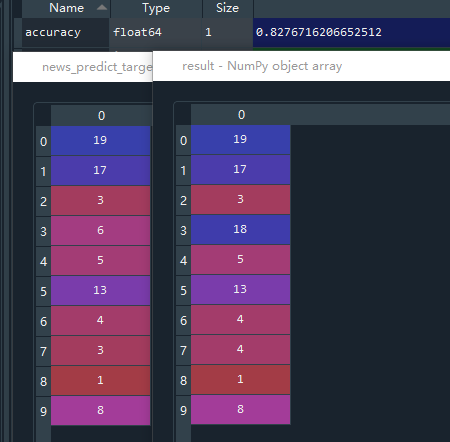450x442 pixels.
Task: Select value 1 in news_predict_target row 8
Action: (100, 380)
